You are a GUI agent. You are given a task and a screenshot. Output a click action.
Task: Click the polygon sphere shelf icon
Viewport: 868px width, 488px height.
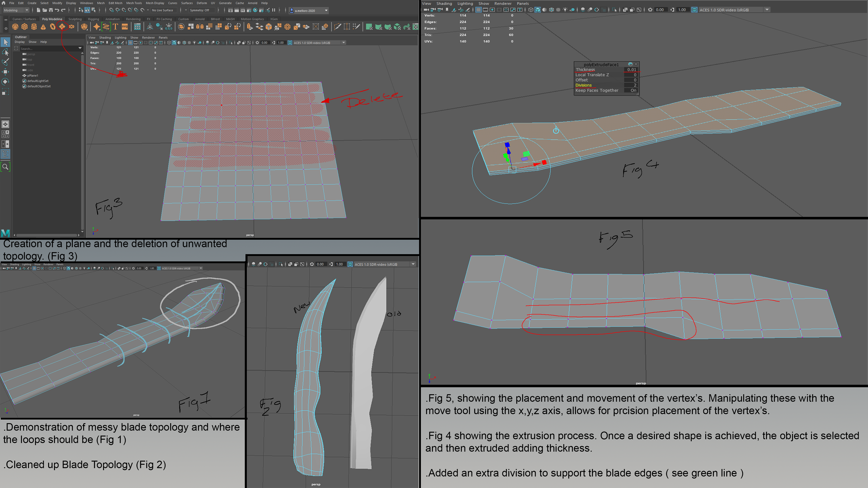point(15,27)
